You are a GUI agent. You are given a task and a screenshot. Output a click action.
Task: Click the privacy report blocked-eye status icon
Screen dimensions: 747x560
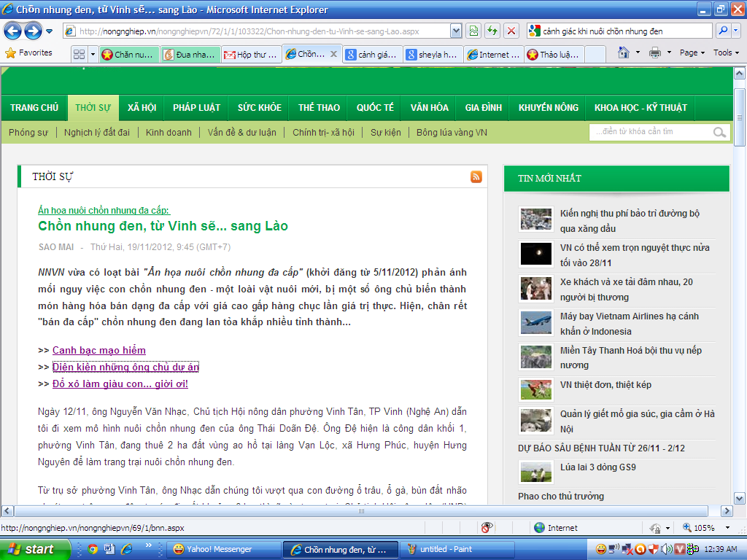coord(487,527)
